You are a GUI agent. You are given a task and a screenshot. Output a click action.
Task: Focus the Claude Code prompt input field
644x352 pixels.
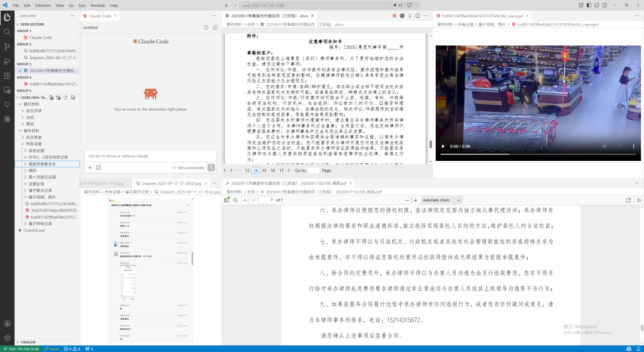(x=150, y=156)
